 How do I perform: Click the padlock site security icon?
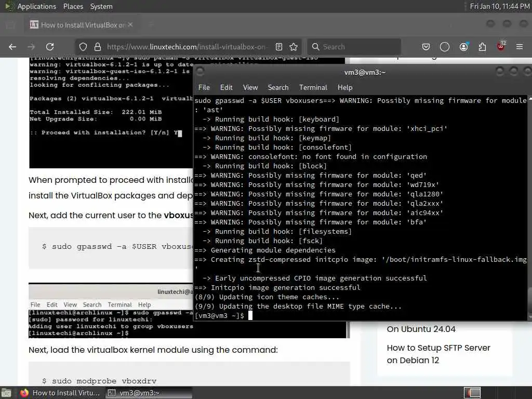[98, 47]
